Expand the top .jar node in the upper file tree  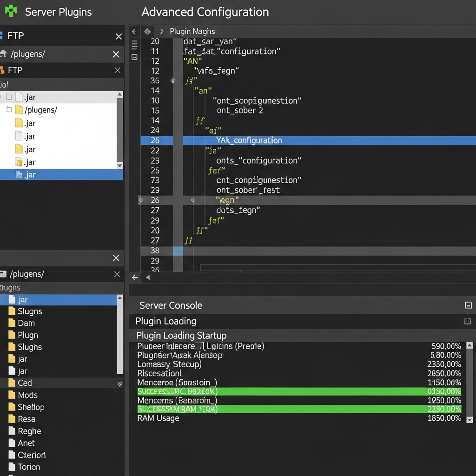[9, 97]
